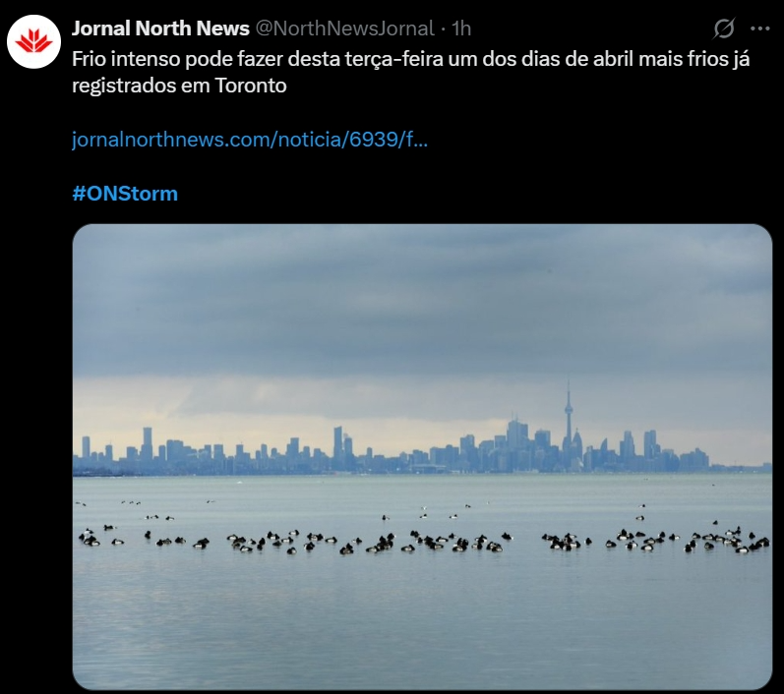Click the text line registrados em Toronto
This screenshot has height=694, width=784.
tap(179, 86)
